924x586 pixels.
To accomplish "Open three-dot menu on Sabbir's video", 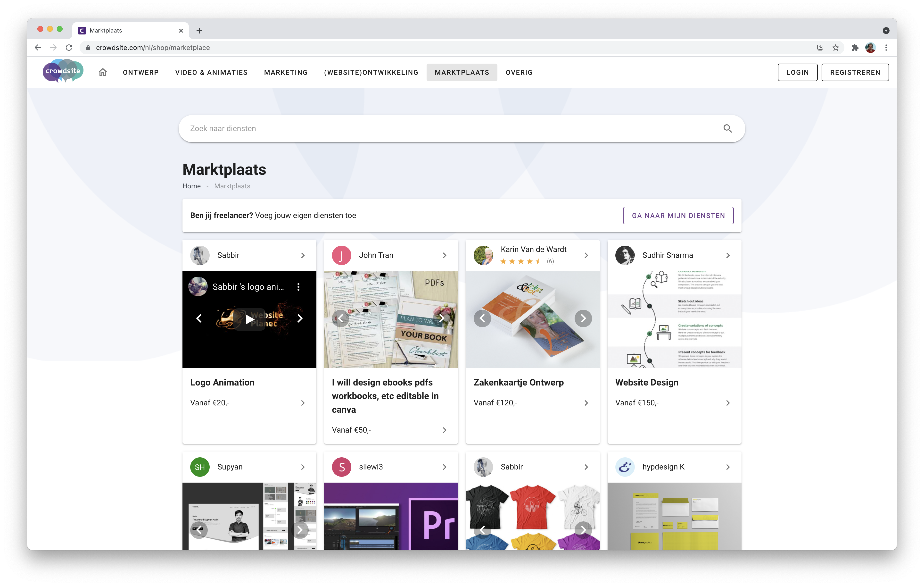I will click(x=298, y=287).
